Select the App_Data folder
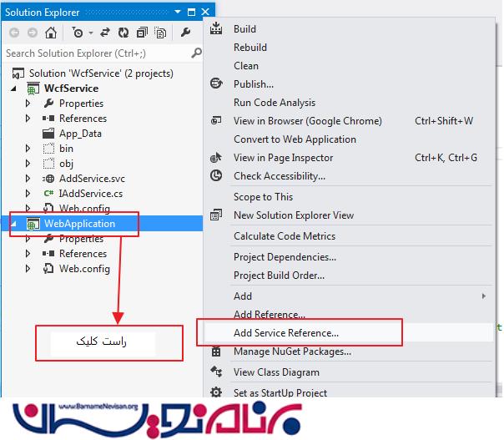The height and width of the screenshot is (440, 504). pyautogui.click(x=80, y=134)
